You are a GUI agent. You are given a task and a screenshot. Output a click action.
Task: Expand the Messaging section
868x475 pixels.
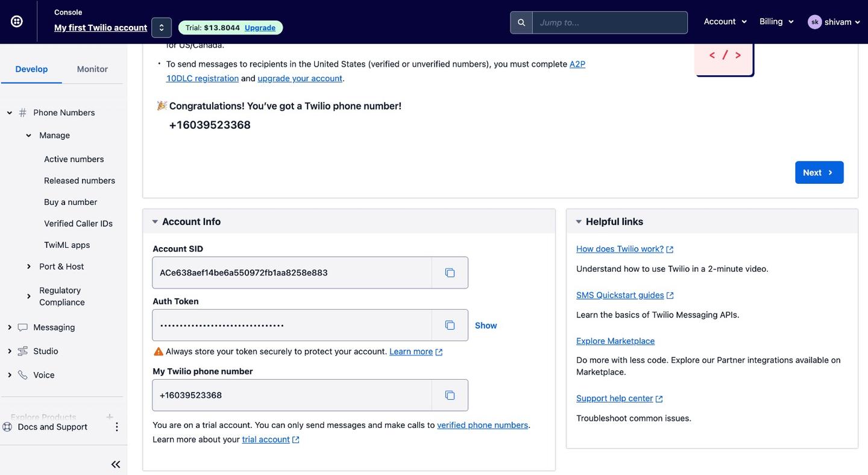point(9,327)
